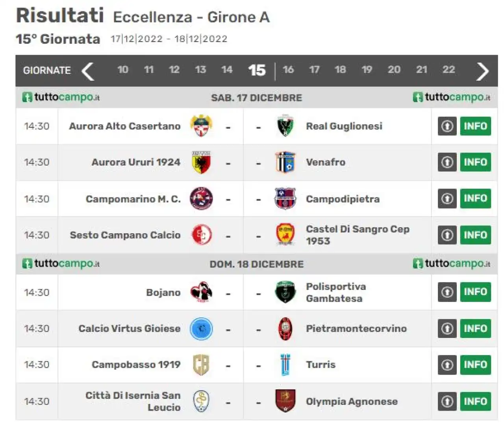Jump to giornata 22
Screen dimensions: 504x428
coord(448,70)
